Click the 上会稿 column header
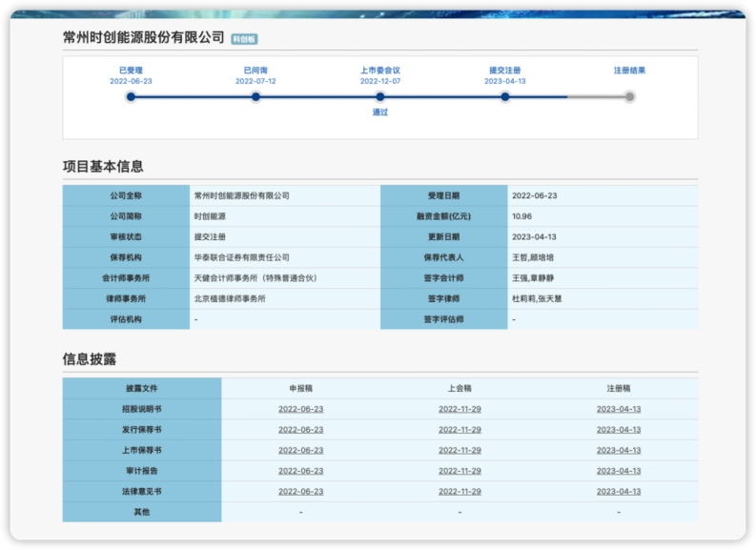Screen dimensions: 756x550 pos(460,388)
